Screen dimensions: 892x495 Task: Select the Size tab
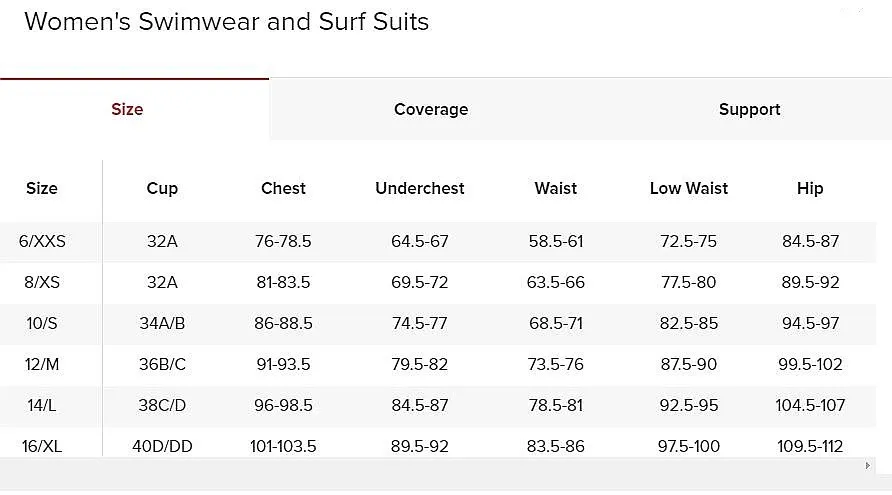pos(127,109)
